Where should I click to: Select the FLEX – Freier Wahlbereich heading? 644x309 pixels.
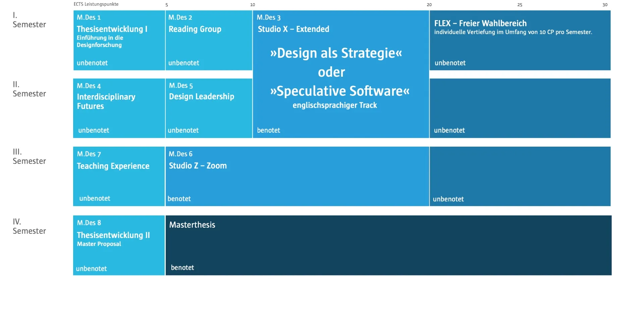click(x=480, y=23)
